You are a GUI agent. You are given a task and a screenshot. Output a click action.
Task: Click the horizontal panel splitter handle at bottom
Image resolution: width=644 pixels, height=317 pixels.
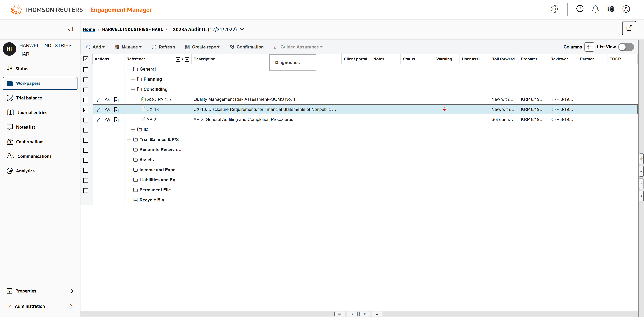339,314
